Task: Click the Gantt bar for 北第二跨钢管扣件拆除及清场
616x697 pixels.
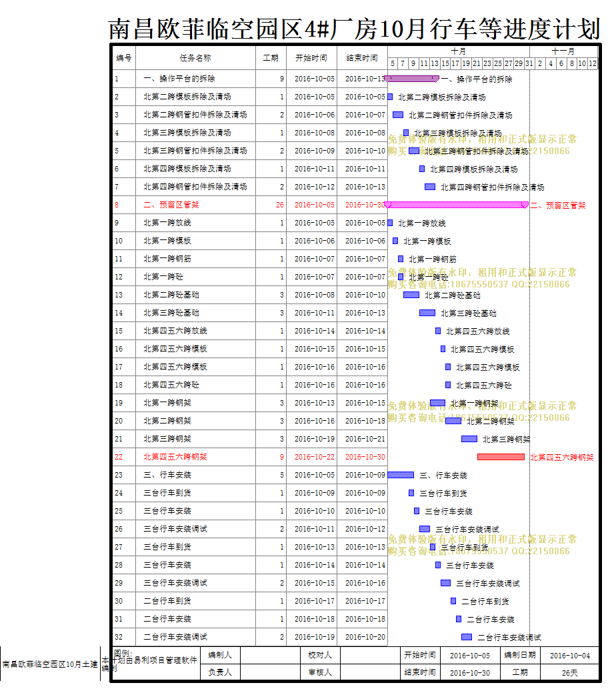Action: [398, 115]
